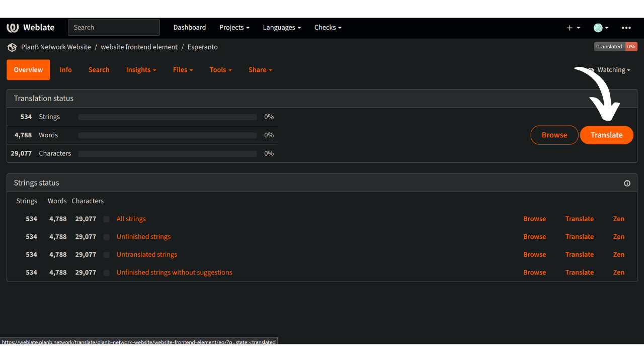This screenshot has width=644, height=362.
Task: Click the Weblate logo icon
Action: pos(13,28)
